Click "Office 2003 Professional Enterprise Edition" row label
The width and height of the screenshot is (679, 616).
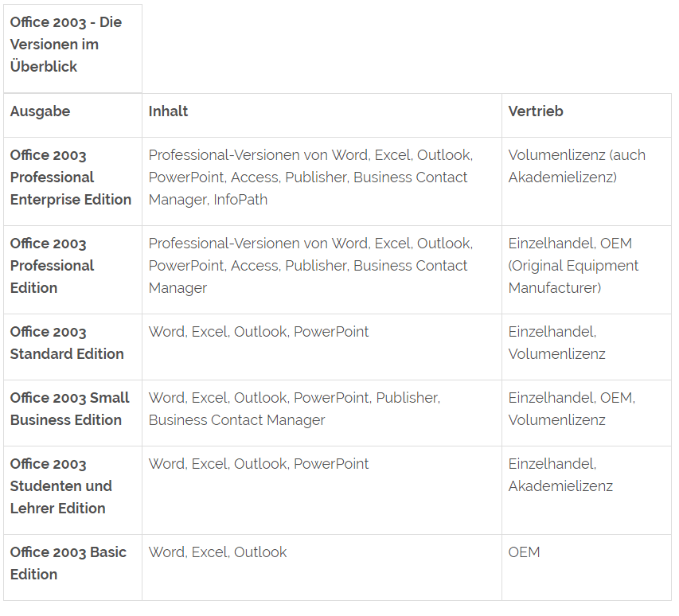coord(71,177)
